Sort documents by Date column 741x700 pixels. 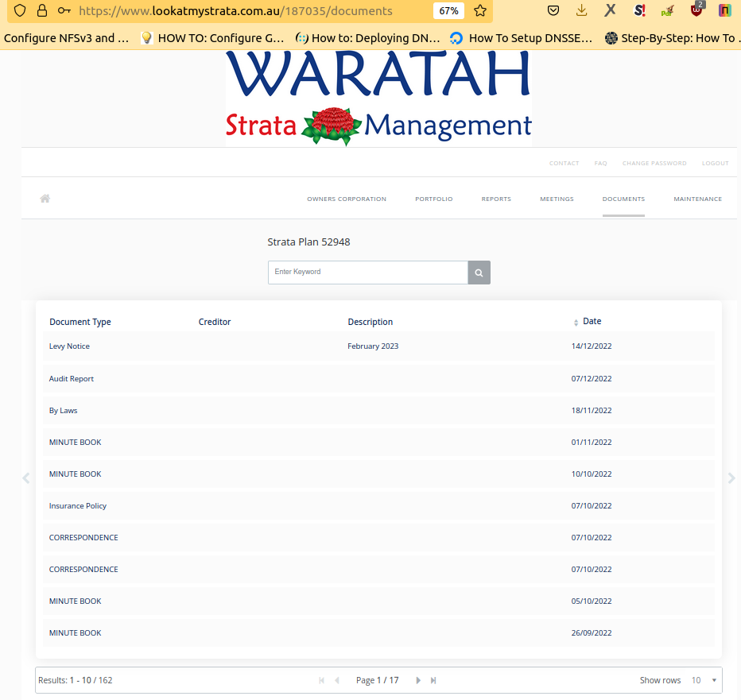coord(592,322)
